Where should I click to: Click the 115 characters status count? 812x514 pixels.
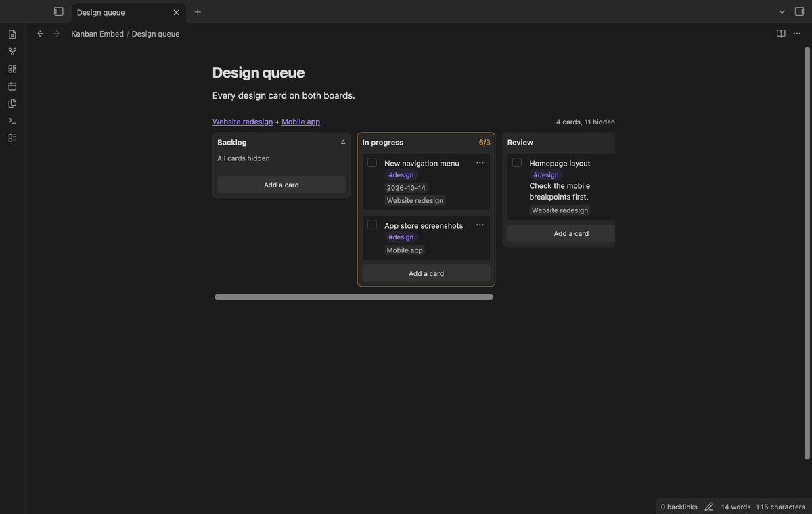[780, 507]
